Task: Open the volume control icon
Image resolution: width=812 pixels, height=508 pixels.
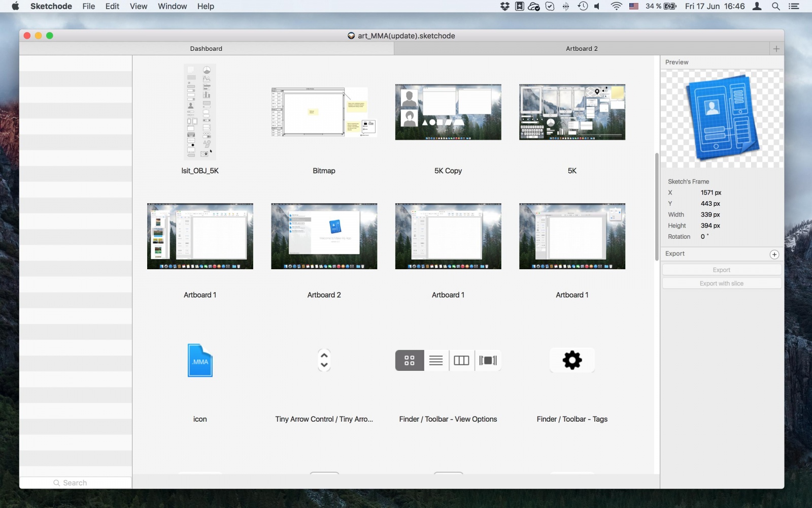Action: [597, 6]
